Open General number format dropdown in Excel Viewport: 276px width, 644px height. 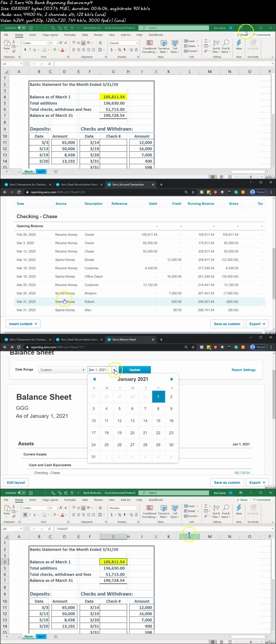[137, 43]
